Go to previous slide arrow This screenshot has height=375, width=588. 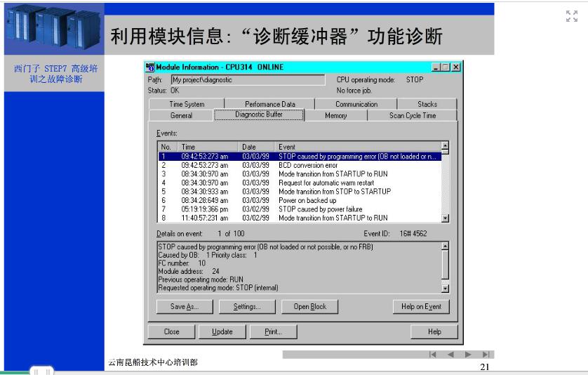450,355
